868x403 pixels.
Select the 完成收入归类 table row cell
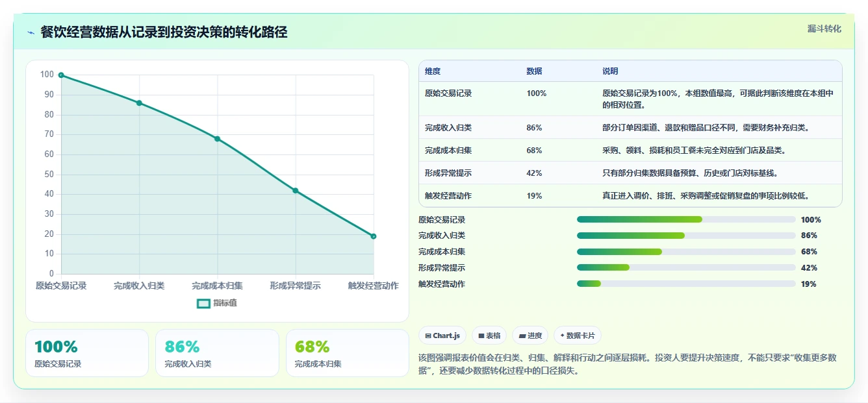pyautogui.click(x=448, y=128)
